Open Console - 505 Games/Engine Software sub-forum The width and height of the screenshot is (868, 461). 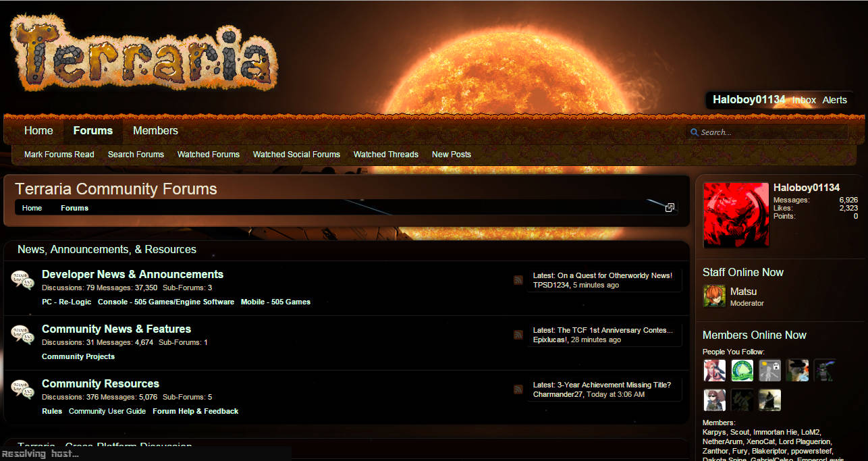(166, 302)
